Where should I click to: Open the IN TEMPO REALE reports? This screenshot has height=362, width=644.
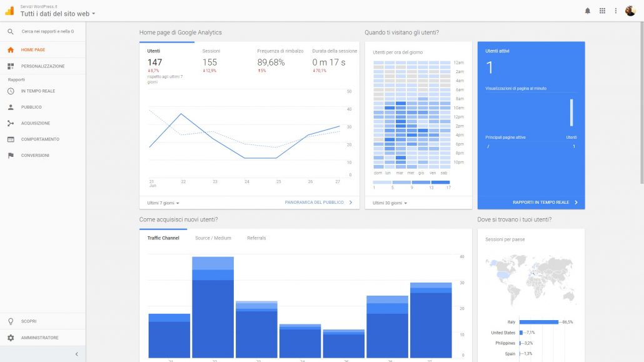click(43, 91)
